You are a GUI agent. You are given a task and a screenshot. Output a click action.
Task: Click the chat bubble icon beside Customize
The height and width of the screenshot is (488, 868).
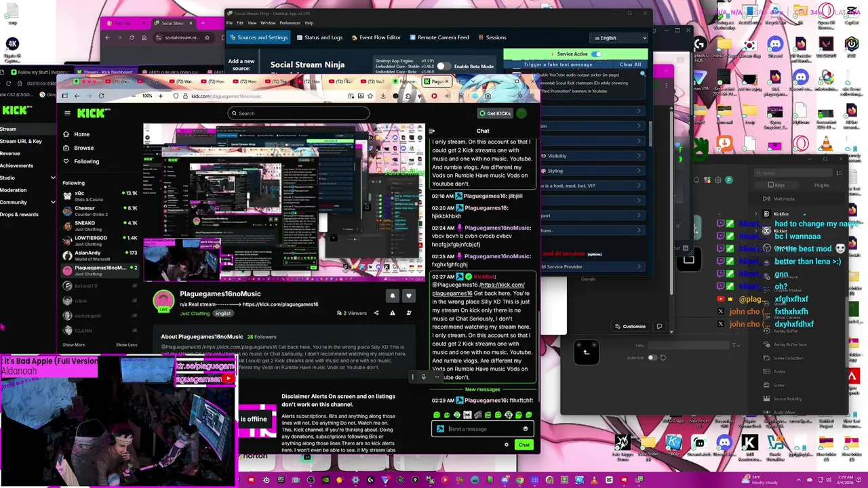659,327
